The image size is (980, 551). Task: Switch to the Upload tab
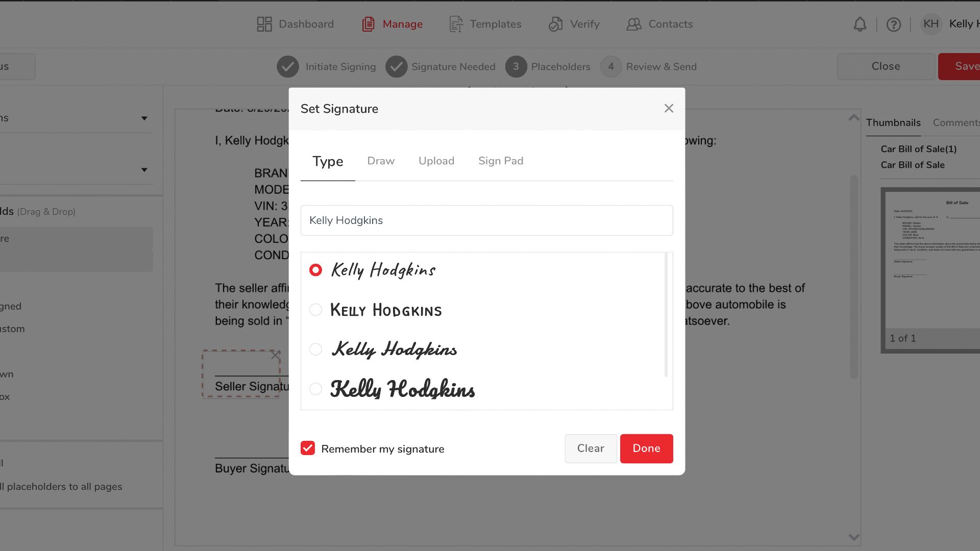[x=436, y=161]
